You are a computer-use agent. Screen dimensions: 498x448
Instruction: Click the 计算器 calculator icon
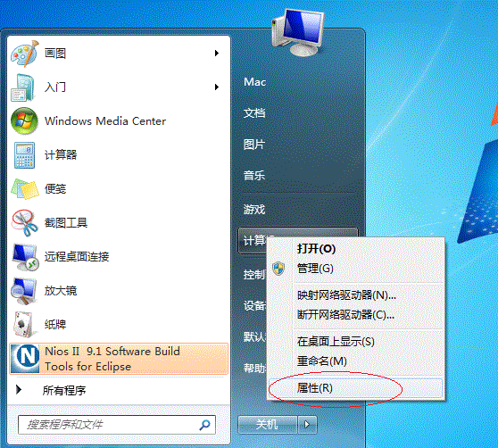point(24,155)
